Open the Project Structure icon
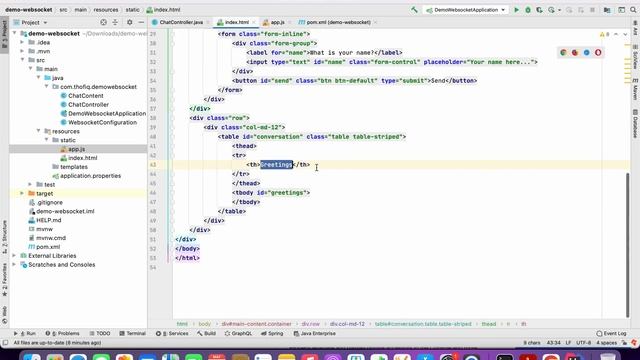 (607, 10)
